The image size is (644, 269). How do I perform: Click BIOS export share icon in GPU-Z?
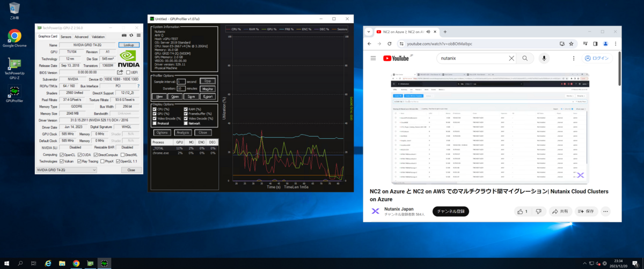point(120,72)
